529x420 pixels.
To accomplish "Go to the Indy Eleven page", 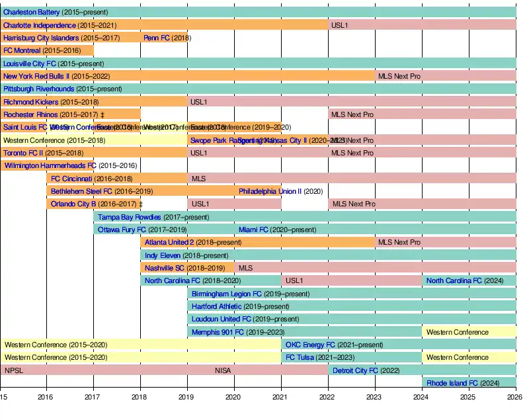I will point(163,255).
